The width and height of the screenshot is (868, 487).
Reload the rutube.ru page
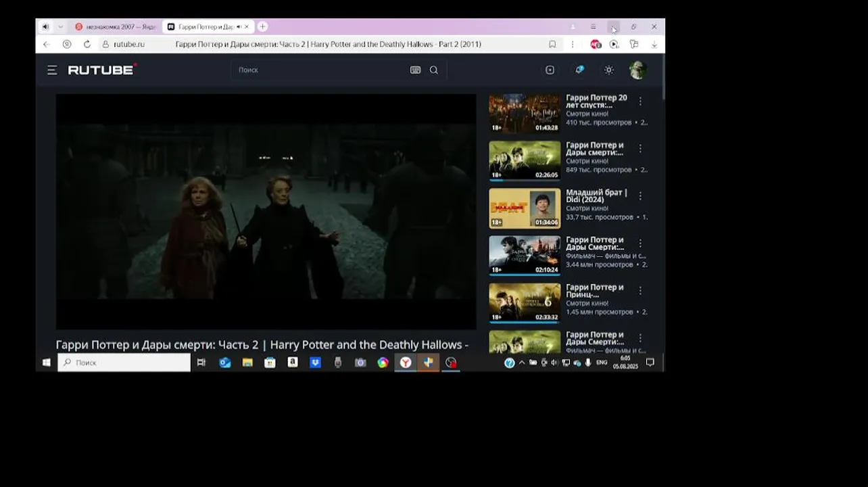pyautogui.click(x=87, y=44)
